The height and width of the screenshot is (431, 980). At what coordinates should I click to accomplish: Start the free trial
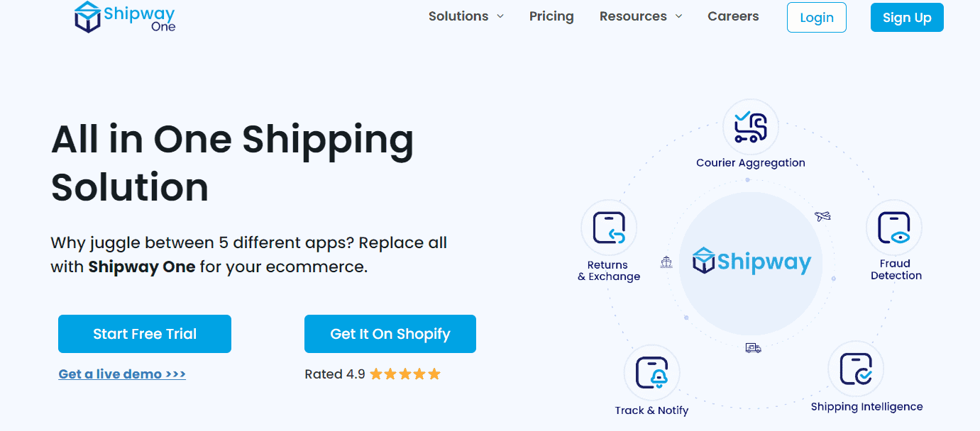coord(145,334)
